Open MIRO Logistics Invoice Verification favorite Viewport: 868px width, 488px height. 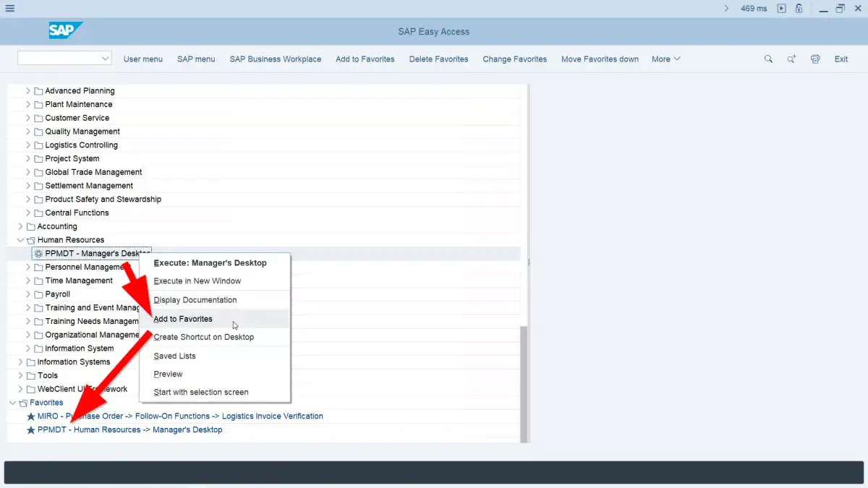coord(180,416)
